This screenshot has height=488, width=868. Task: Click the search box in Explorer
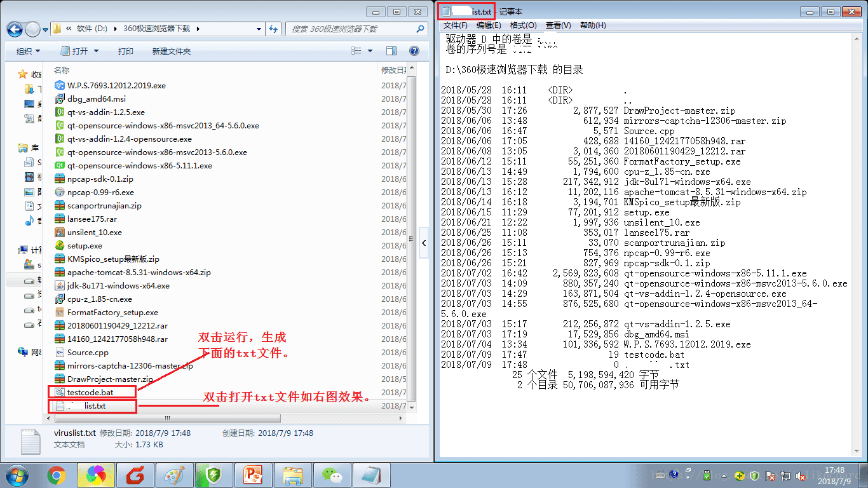tap(356, 29)
